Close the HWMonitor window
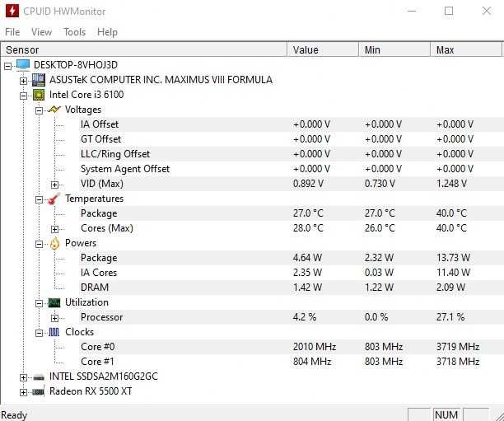Screen dimensions: 504x421 487,11
